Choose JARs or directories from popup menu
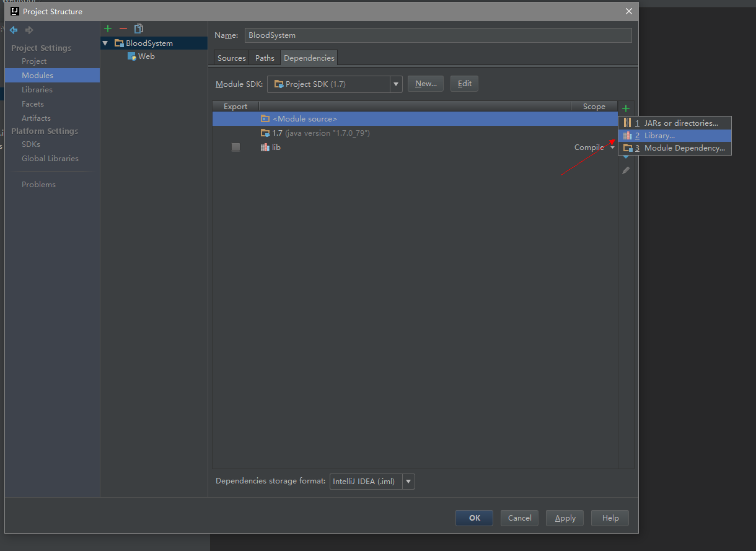 pos(675,123)
